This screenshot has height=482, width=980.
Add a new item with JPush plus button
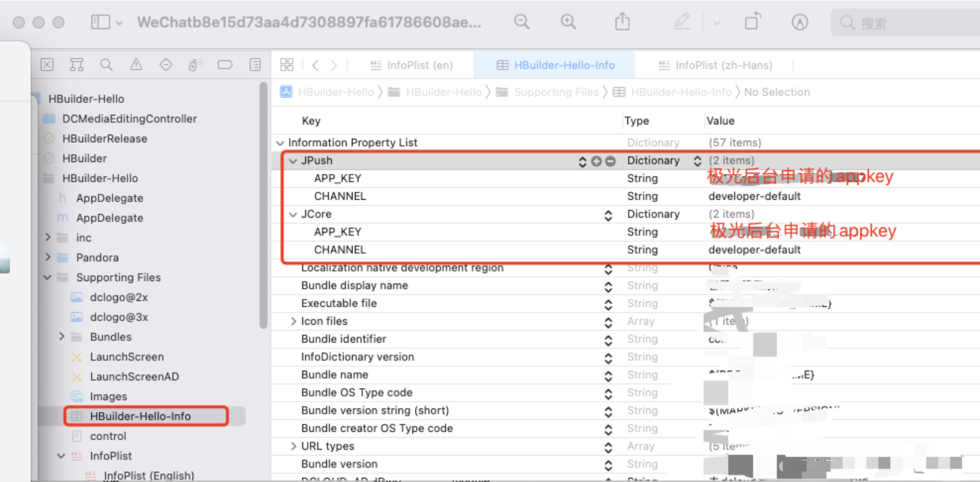(596, 161)
